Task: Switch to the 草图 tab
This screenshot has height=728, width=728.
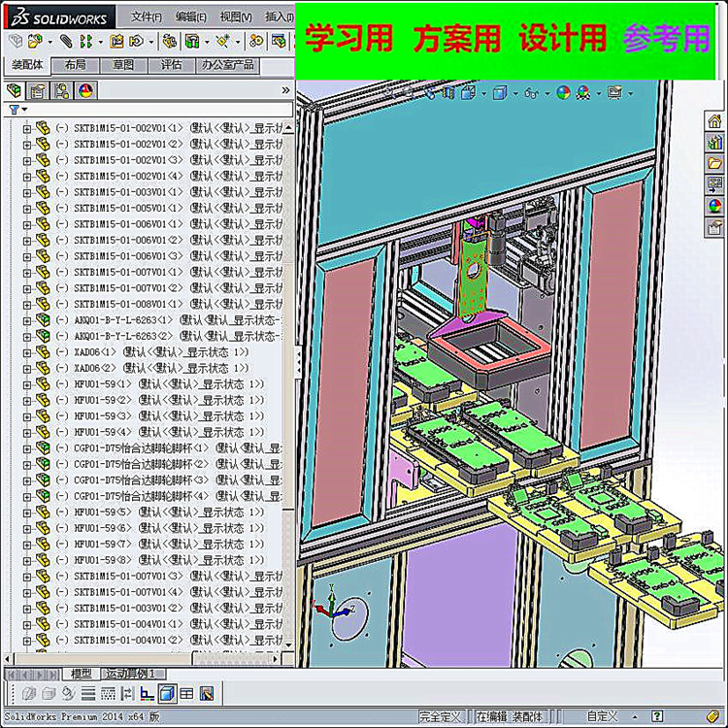Action: [x=123, y=65]
